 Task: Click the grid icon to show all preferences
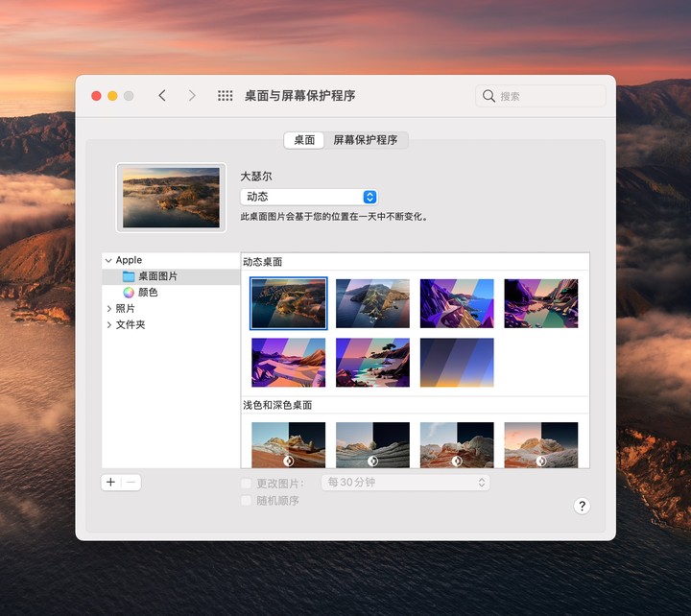[x=226, y=96]
